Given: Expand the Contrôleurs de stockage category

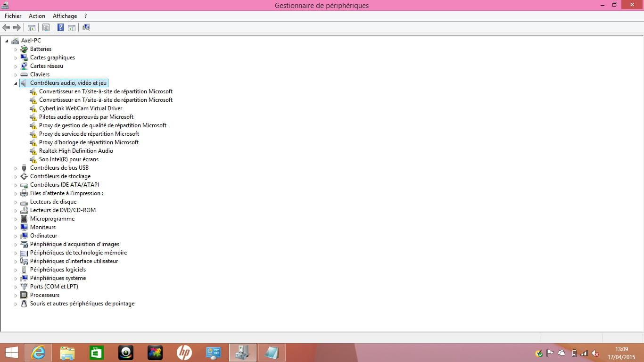Looking at the screenshot, I should (x=16, y=177).
